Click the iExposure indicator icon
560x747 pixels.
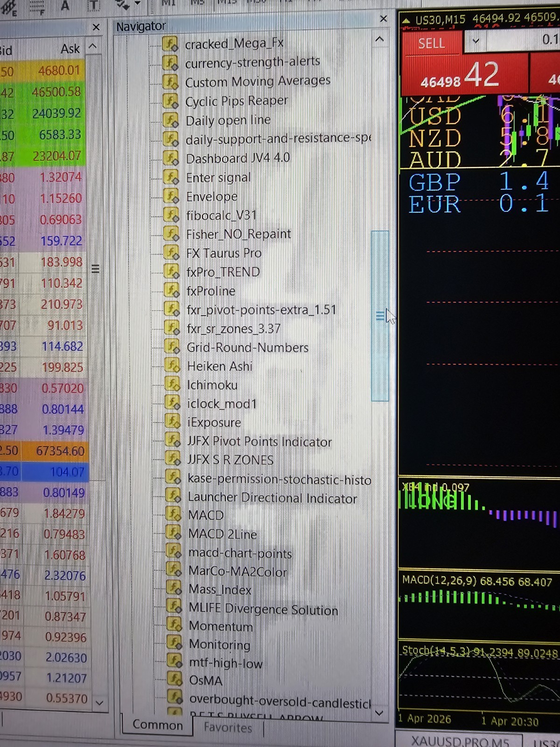173,422
